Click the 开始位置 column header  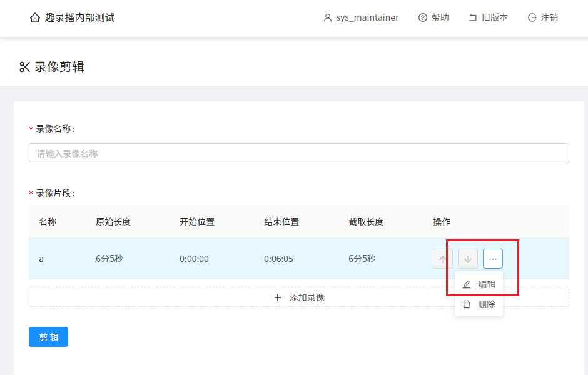[197, 222]
